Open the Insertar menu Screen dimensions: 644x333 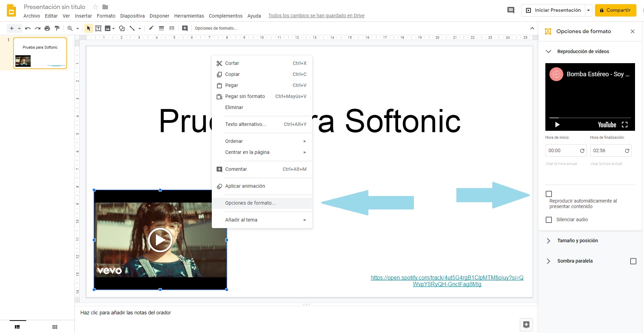click(x=83, y=16)
